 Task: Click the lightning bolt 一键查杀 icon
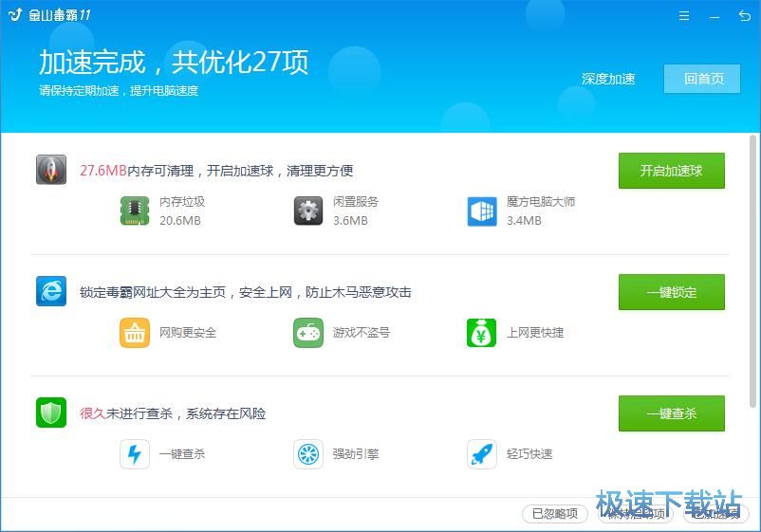click(135, 454)
